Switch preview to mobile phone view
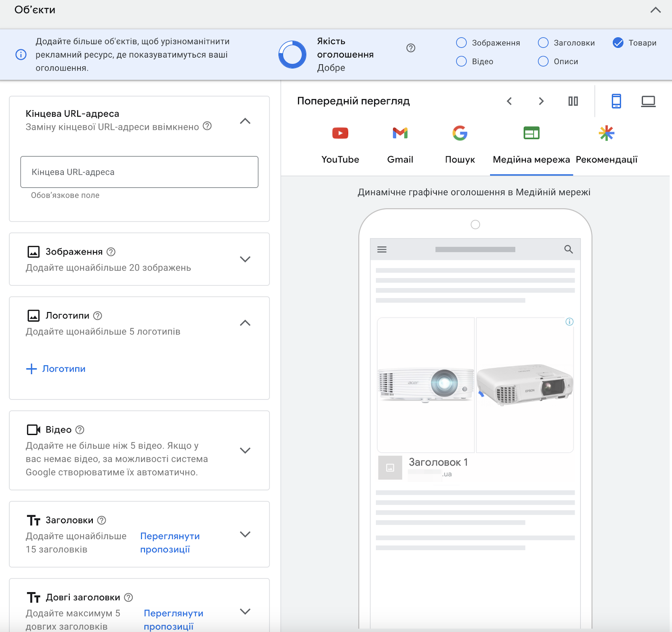 coord(616,101)
